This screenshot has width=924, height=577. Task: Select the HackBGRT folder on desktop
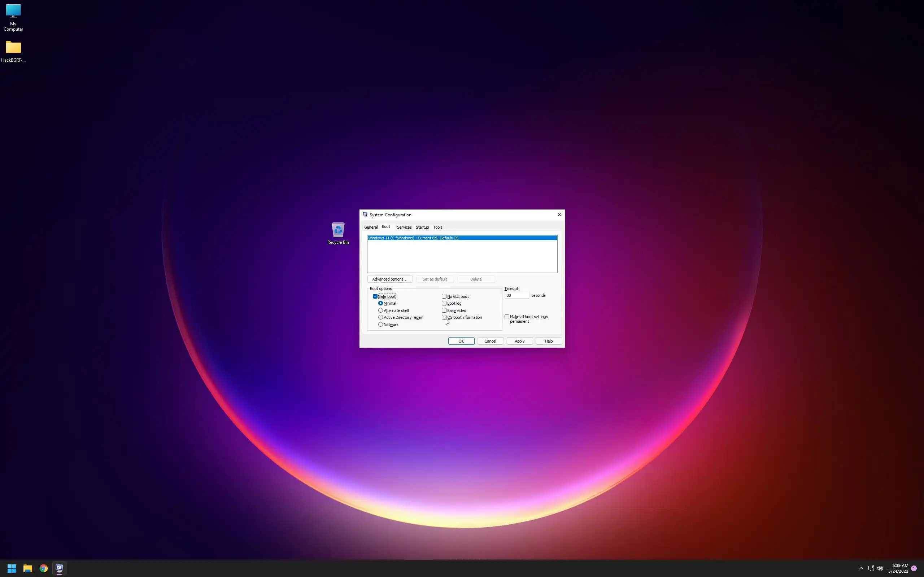pos(13,51)
